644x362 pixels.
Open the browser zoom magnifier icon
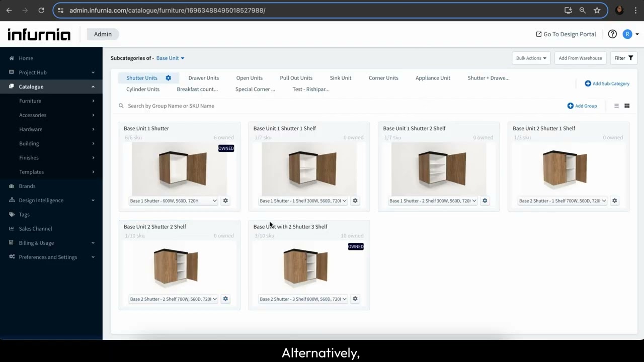[582, 10]
